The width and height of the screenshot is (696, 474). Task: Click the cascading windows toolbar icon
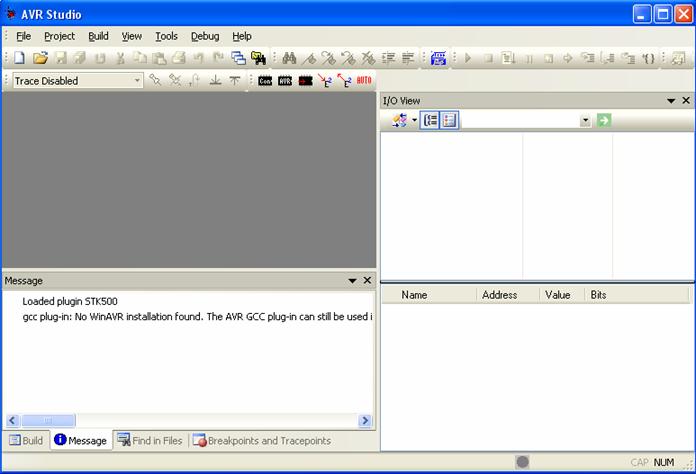click(x=238, y=58)
